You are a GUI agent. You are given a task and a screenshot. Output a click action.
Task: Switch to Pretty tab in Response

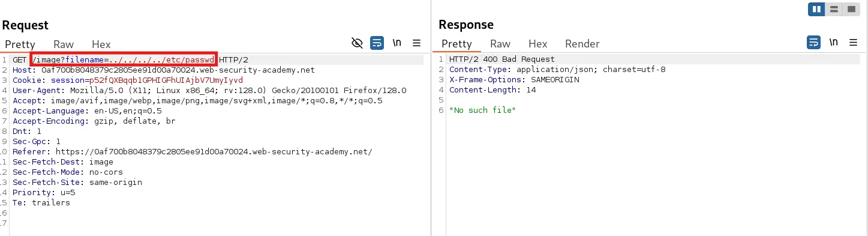tap(456, 44)
